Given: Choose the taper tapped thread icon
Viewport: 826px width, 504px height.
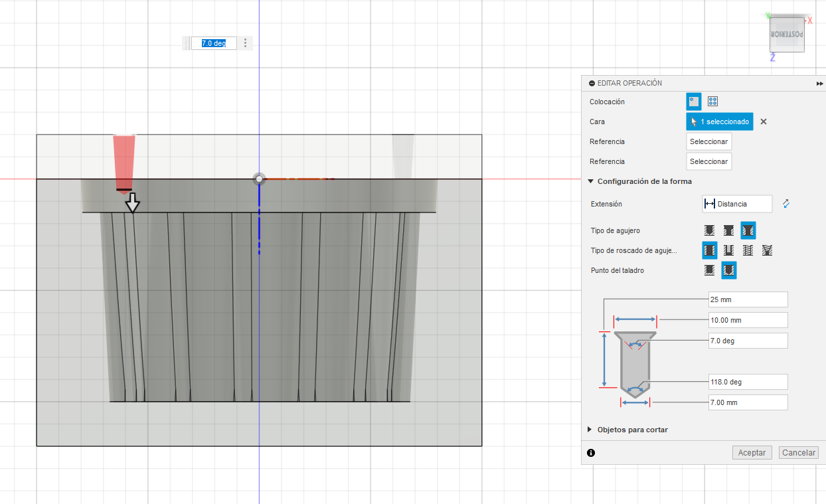Looking at the screenshot, I should (768, 250).
